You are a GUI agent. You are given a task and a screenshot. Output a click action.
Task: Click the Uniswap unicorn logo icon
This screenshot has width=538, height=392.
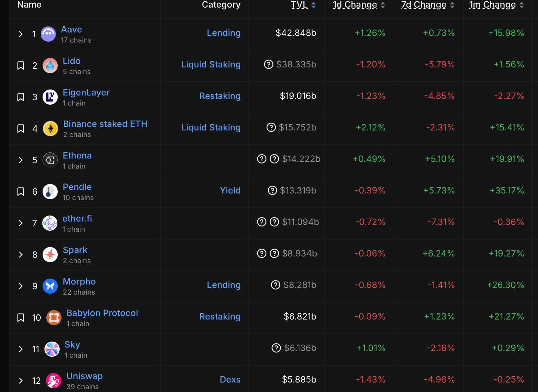(54, 381)
